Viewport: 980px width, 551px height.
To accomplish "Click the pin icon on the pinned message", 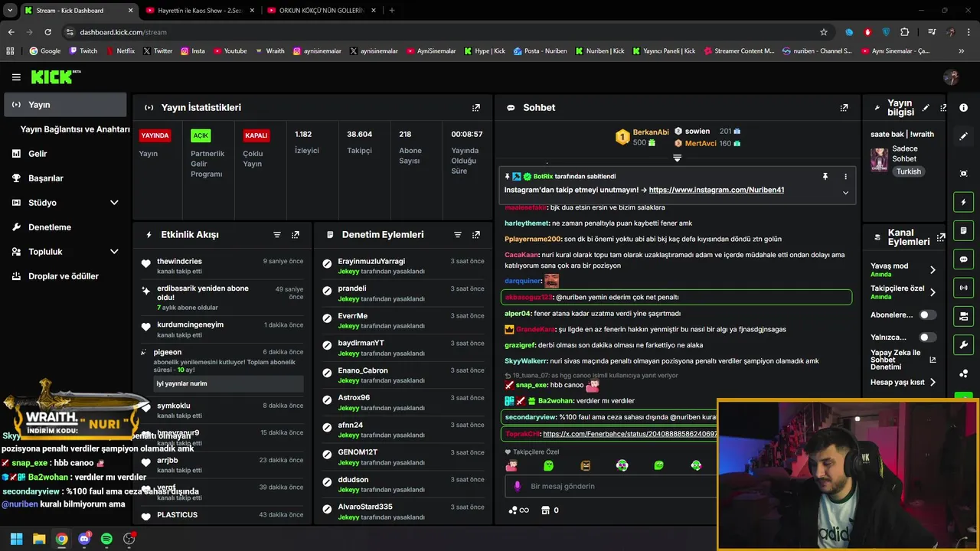I will [825, 177].
